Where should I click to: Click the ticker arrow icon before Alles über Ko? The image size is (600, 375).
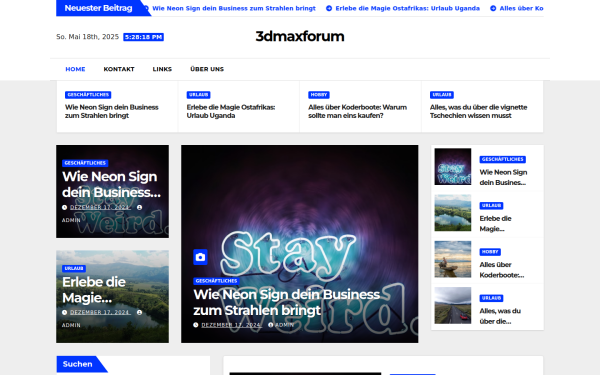click(493, 8)
